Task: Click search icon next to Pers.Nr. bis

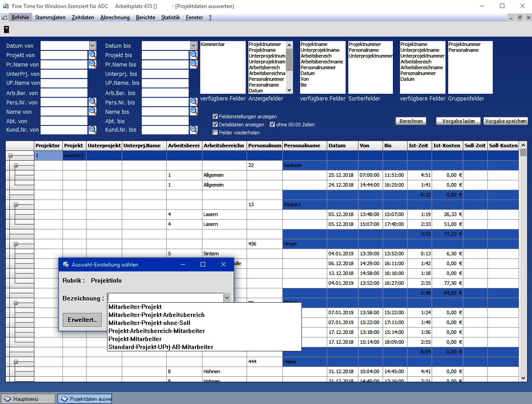Action: [x=194, y=102]
